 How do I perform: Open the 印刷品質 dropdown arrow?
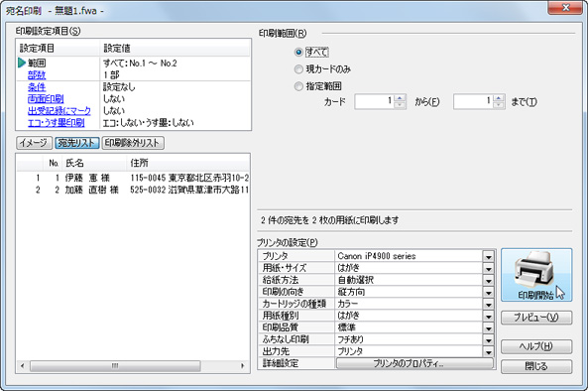coord(488,327)
